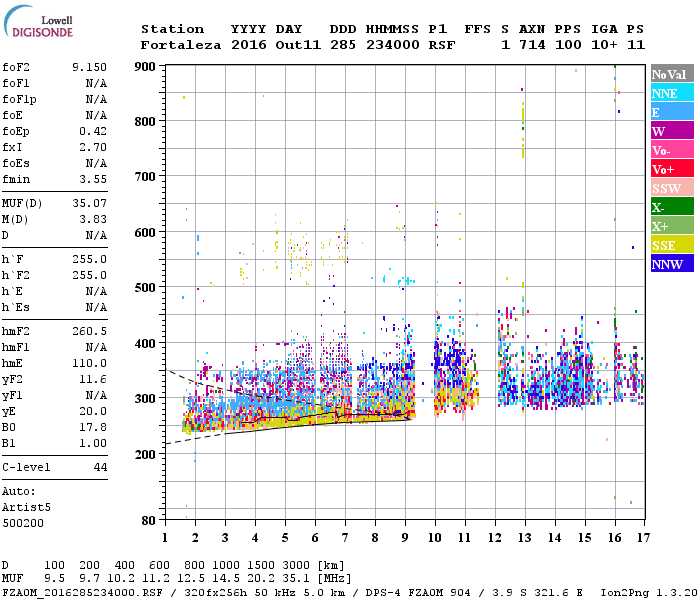Click the C-level value 44
Screen dimensions: 700x600
coord(100,467)
